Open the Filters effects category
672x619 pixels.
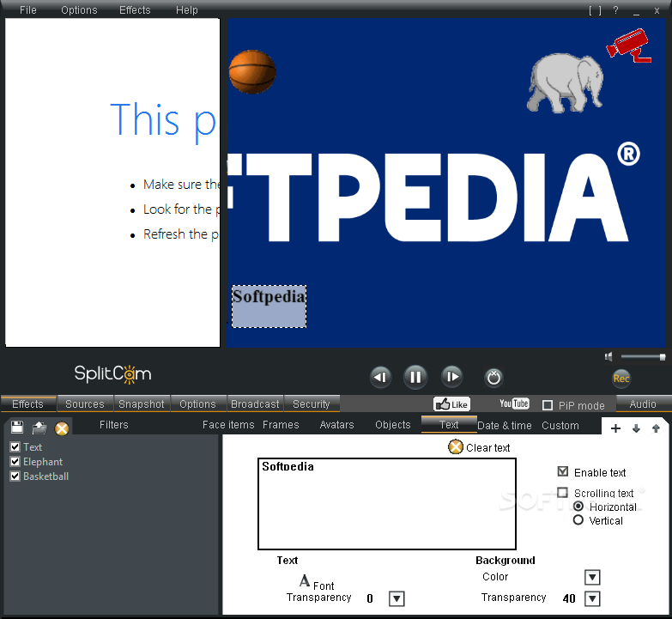click(x=114, y=425)
